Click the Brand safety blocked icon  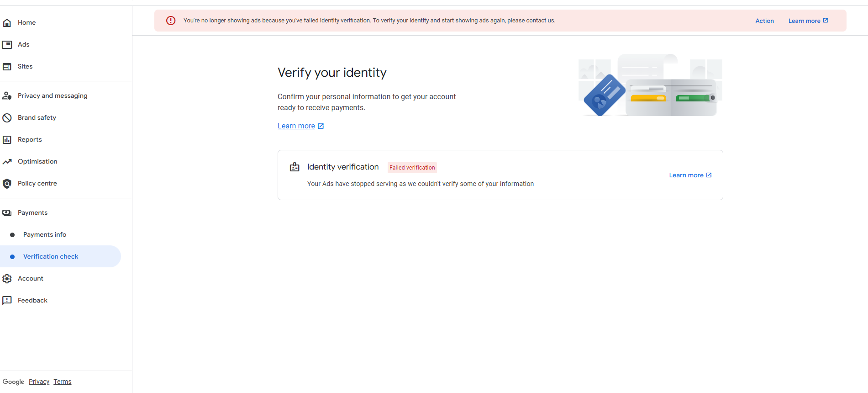click(7, 117)
